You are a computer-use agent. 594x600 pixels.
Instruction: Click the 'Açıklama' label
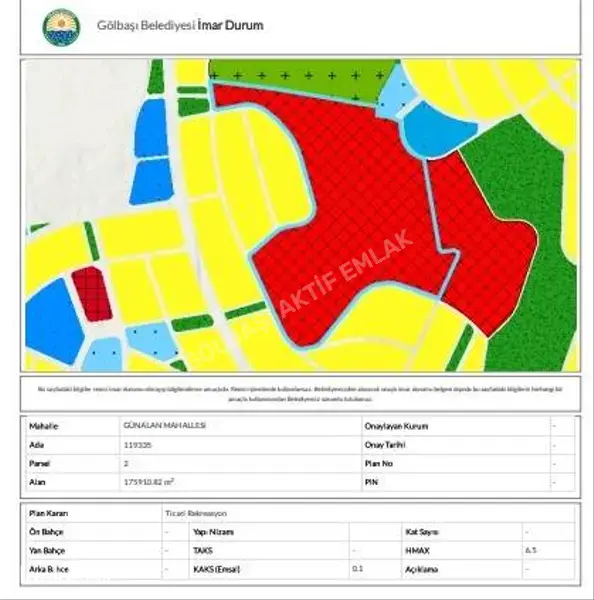[421, 569]
